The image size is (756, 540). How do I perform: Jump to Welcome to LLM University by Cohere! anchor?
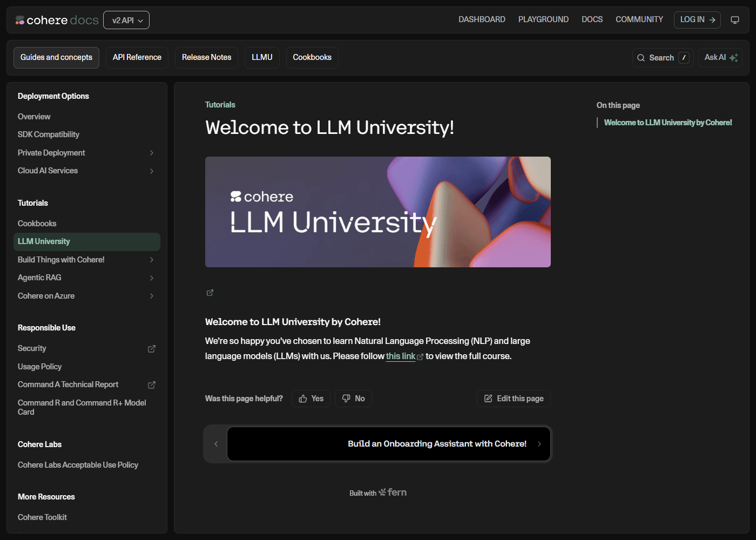(x=668, y=123)
